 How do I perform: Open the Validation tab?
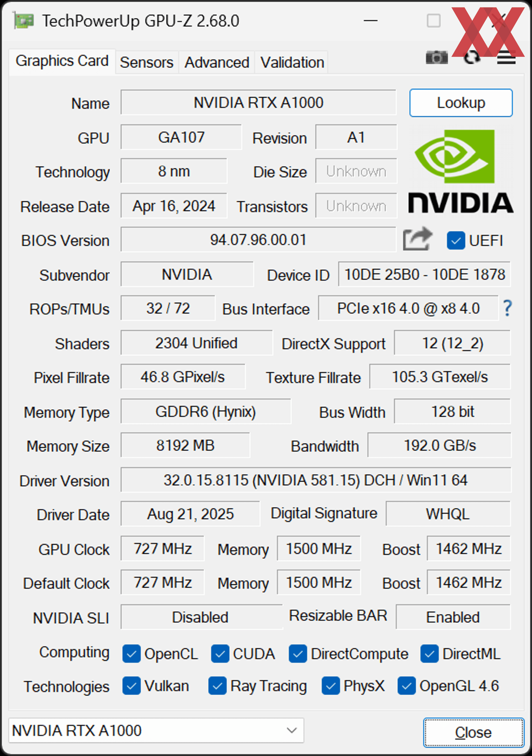292,62
